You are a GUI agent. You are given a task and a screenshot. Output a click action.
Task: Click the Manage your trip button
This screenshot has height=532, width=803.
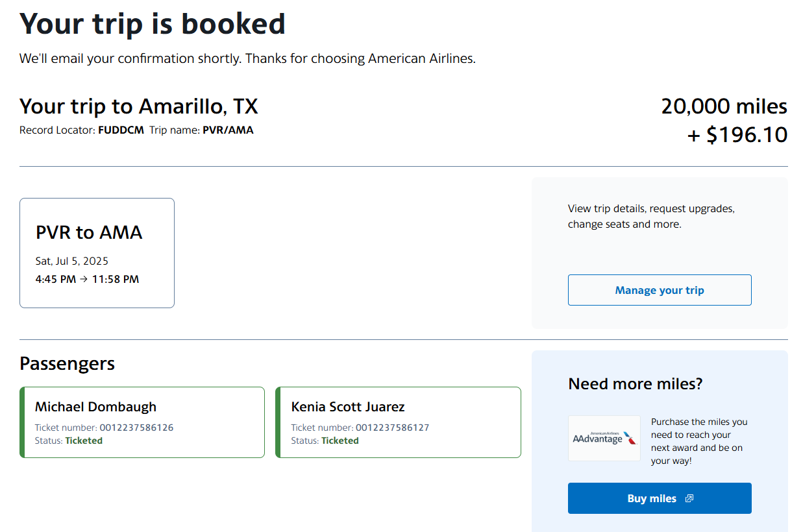coord(659,290)
